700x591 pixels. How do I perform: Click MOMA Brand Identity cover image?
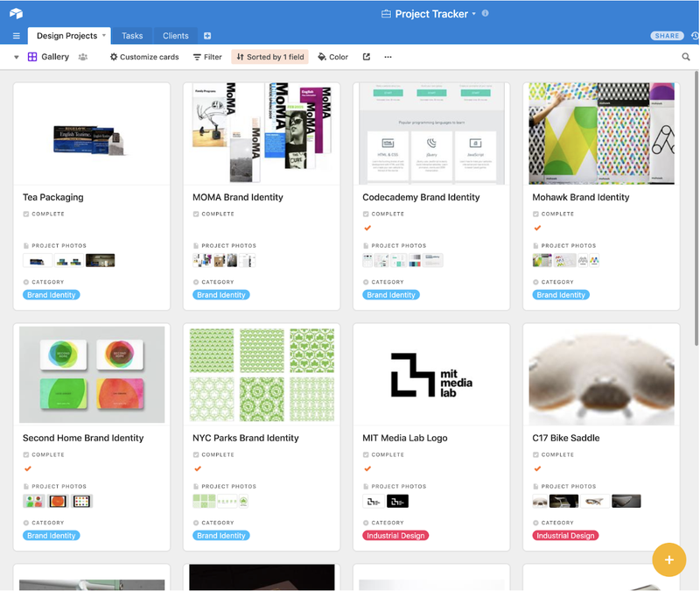click(x=262, y=134)
